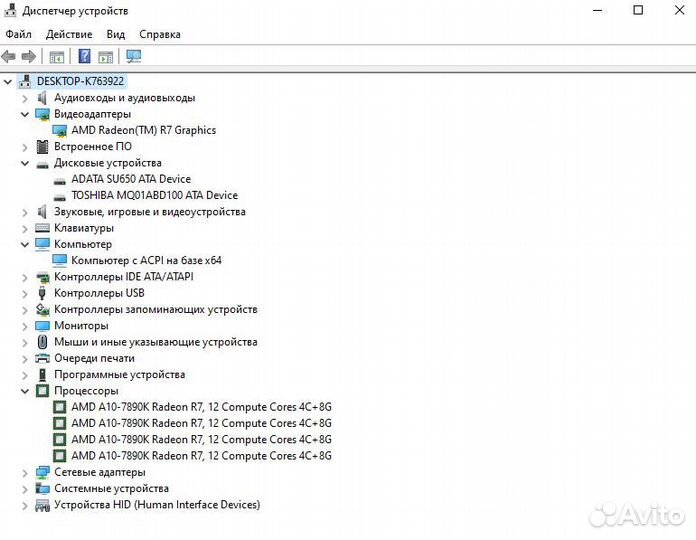The width and height of the screenshot is (696, 540).
Task: Select the TOSHIBA MQ01ABD100 ATA Device entry
Action: pos(154,195)
